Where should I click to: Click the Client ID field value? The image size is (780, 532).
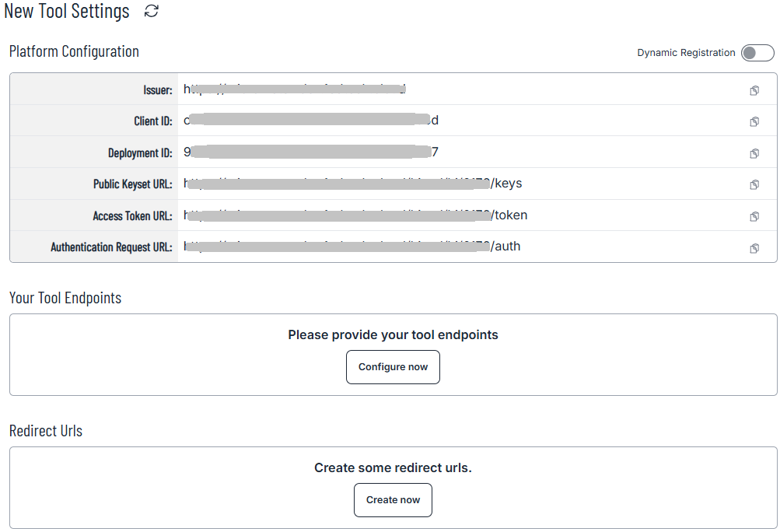311,121
